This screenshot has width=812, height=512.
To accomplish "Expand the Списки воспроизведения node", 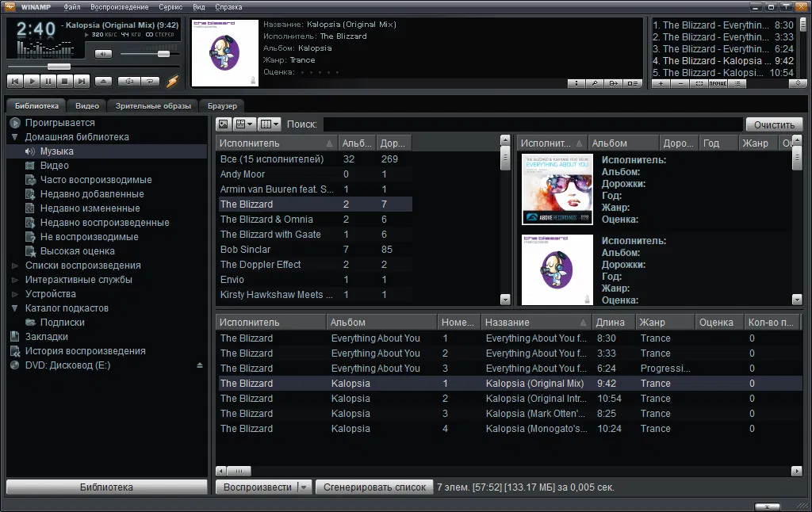I will [15, 266].
